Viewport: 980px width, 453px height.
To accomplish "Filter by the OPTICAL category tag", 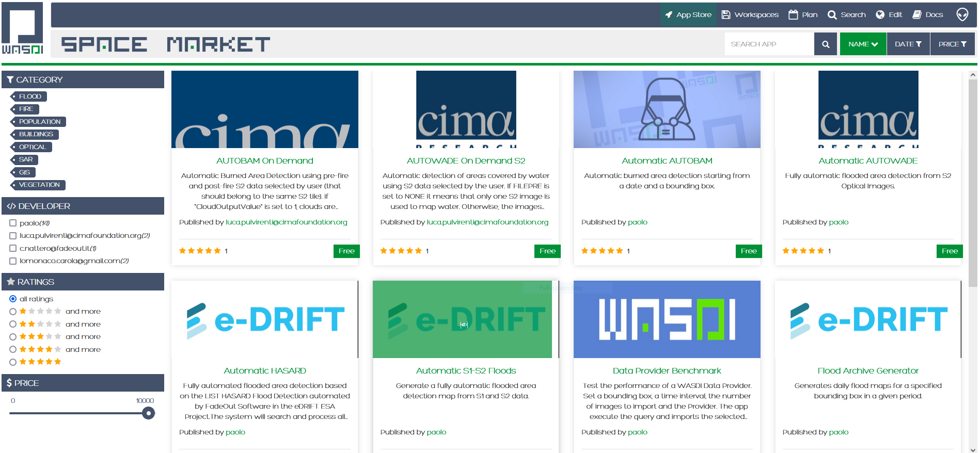I will pyautogui.click(x=31, y=147).
